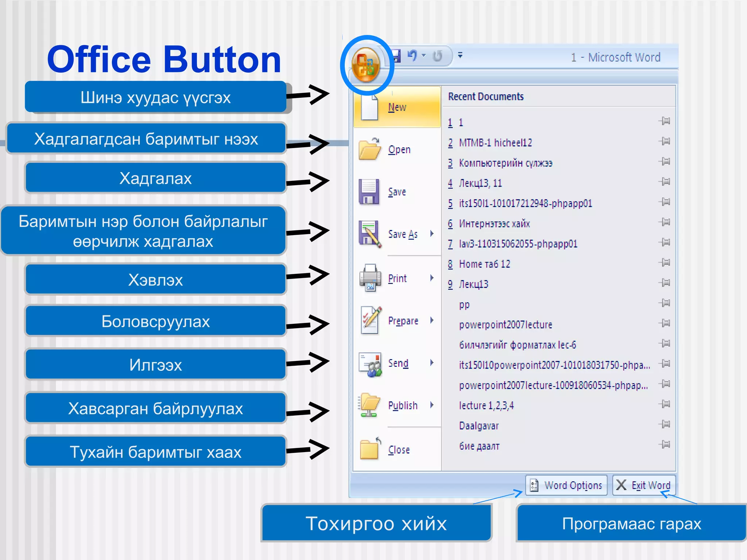Click the Word Options button
The width and height of the screenshot is (747, 560).
point(566,485)
